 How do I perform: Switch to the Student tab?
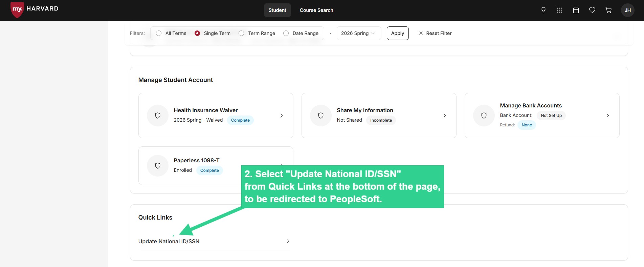click(277, 10)
